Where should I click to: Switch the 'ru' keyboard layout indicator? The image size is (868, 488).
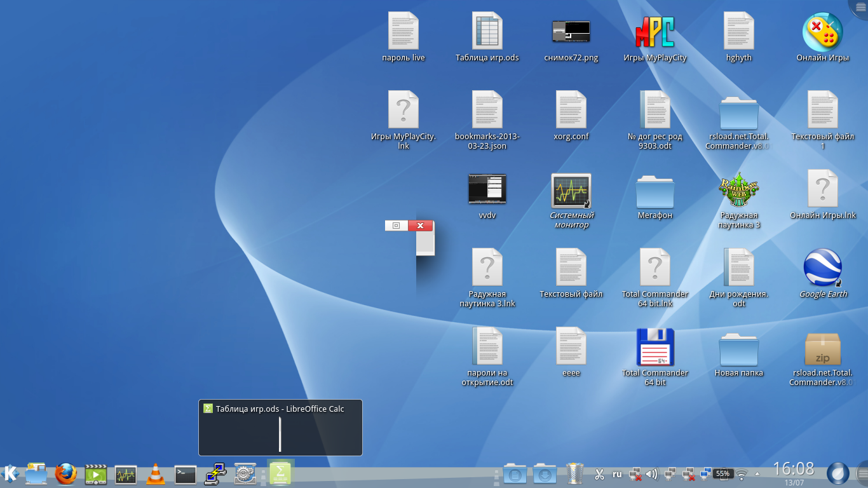click(x=617, y=474)
